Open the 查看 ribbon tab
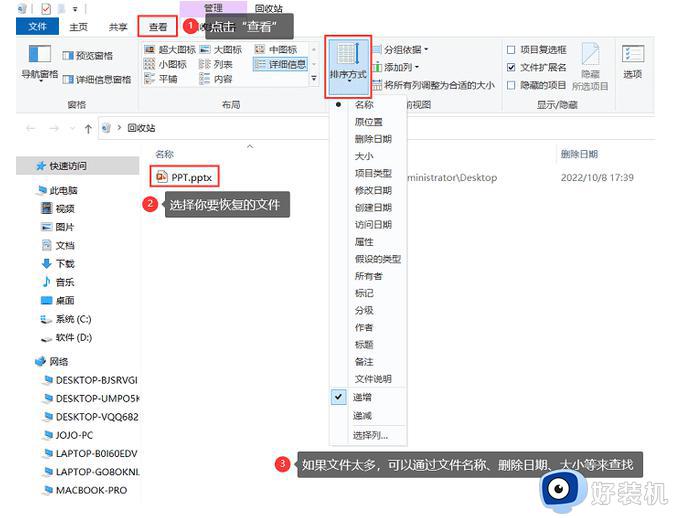 pos(158,27)
